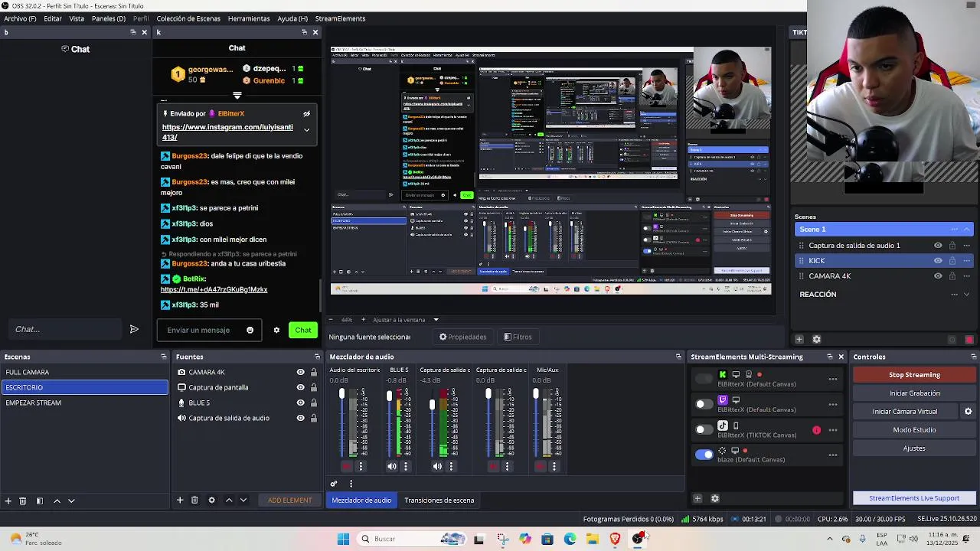The height and width of the screenshot is (551, 980).
Task: Disable the blaze output toggle
Action: pos(704,455)
